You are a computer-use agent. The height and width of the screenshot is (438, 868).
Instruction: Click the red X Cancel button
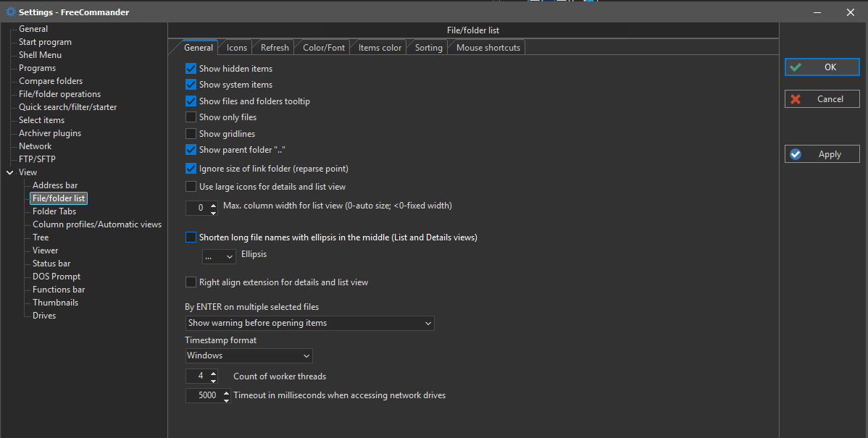click(x=822, y=99)
